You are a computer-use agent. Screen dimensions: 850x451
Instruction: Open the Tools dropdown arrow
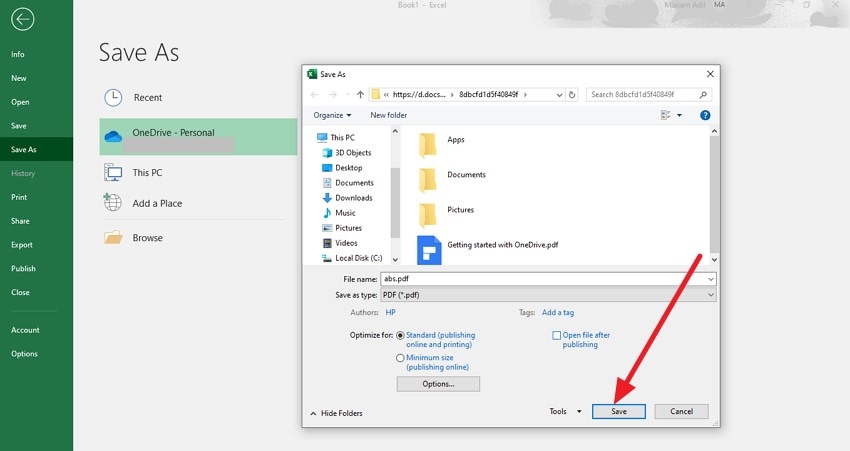579,411
